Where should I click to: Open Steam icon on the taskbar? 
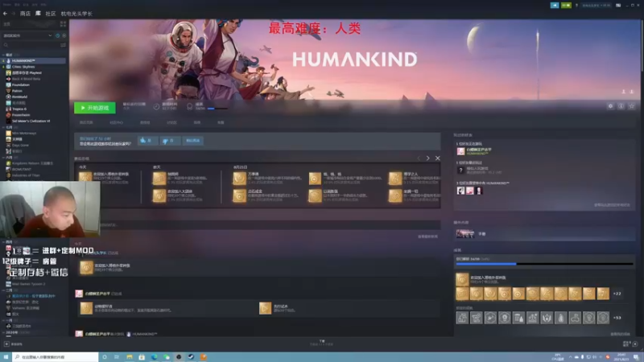pyautogui.click(x=191, y=357)
